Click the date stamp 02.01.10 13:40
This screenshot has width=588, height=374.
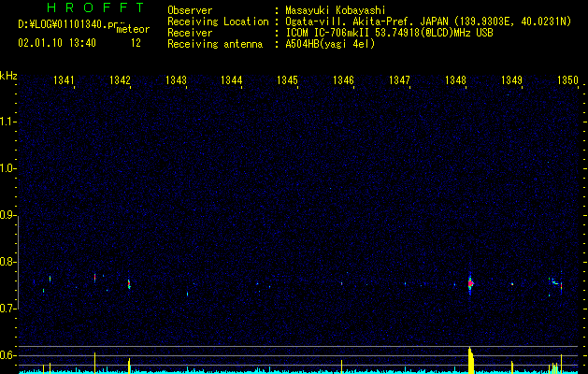[x=57, y=43]
